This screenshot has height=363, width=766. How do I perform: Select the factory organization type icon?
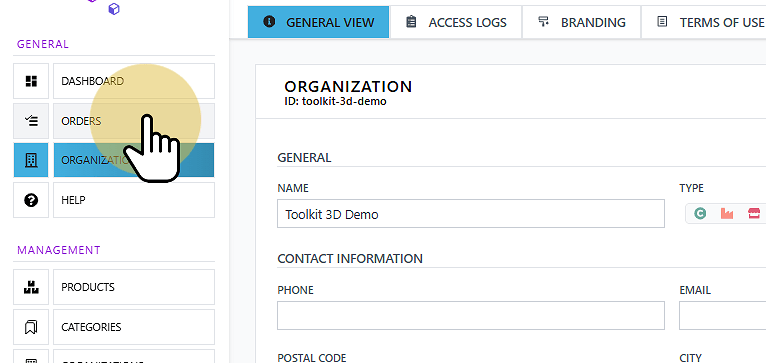(727, 214)
